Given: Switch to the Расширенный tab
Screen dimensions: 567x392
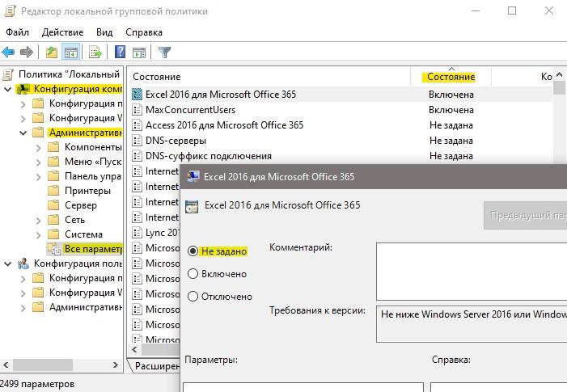Looking at the screenshot, I should [154, 366].
